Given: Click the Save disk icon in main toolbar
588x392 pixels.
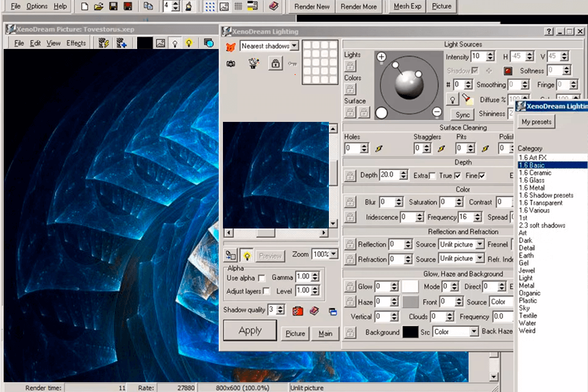Looking at the screenshot, I should pyautogui.click(x=113, y=7).
